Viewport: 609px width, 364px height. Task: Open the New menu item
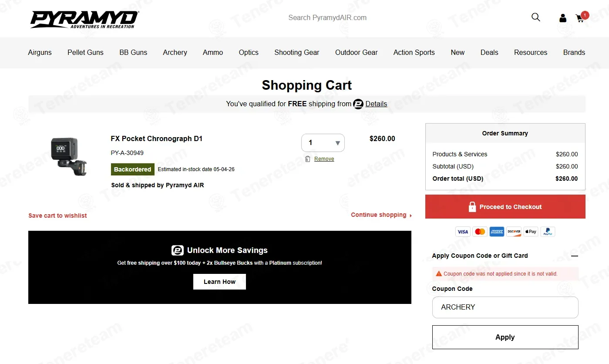pyautogui.click(x=458, y=52)
